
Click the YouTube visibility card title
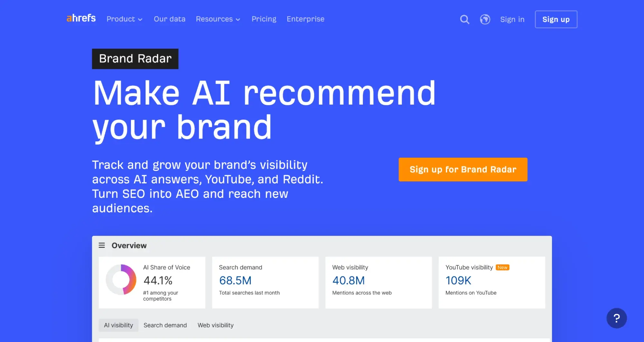[x=469, y=267]
